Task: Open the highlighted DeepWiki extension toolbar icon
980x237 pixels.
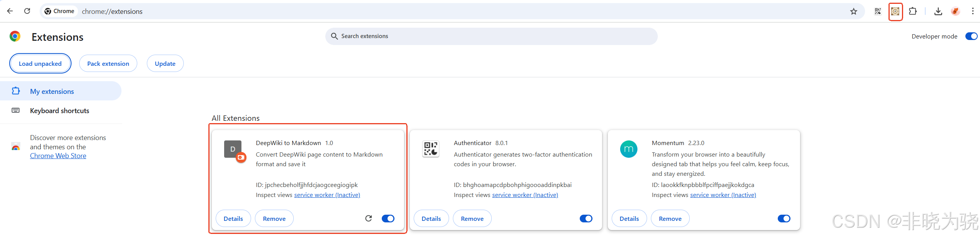Action: (x=895, y=12)
